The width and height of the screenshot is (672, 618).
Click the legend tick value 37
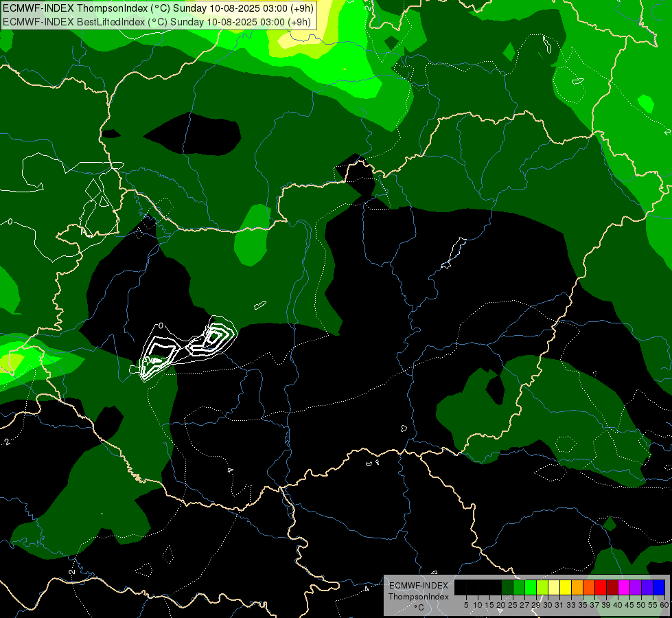pyautogui.click(x=595, y=605)
